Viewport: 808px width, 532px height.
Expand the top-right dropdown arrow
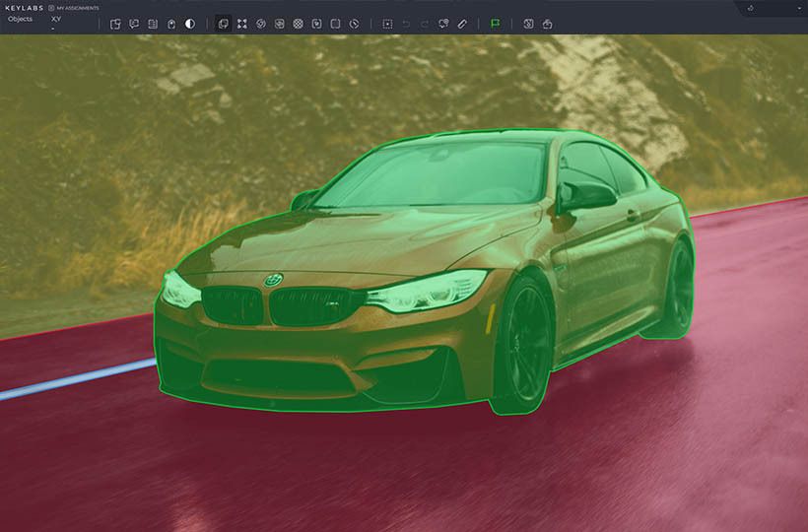coord(799,8)
